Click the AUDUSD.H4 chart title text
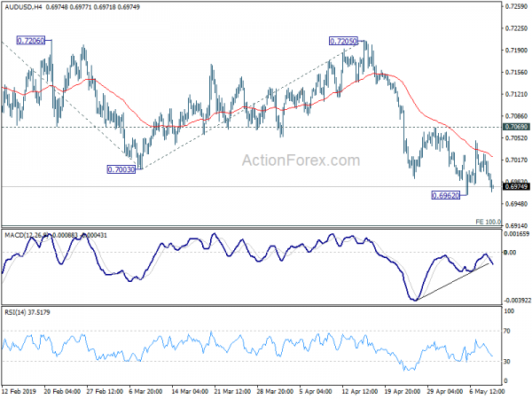This screenshot has width=532, height=399. [x=23, y=7]
